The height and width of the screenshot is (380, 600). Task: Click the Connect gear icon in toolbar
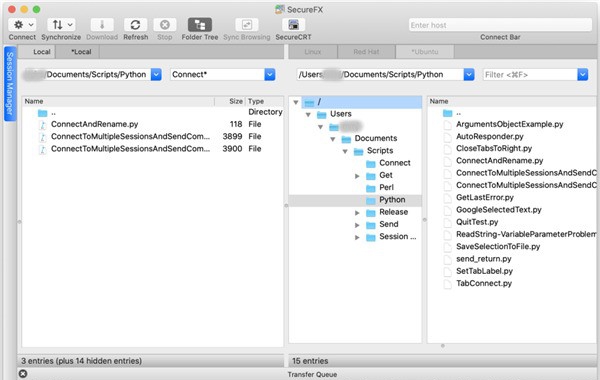[x=18, y=25]
